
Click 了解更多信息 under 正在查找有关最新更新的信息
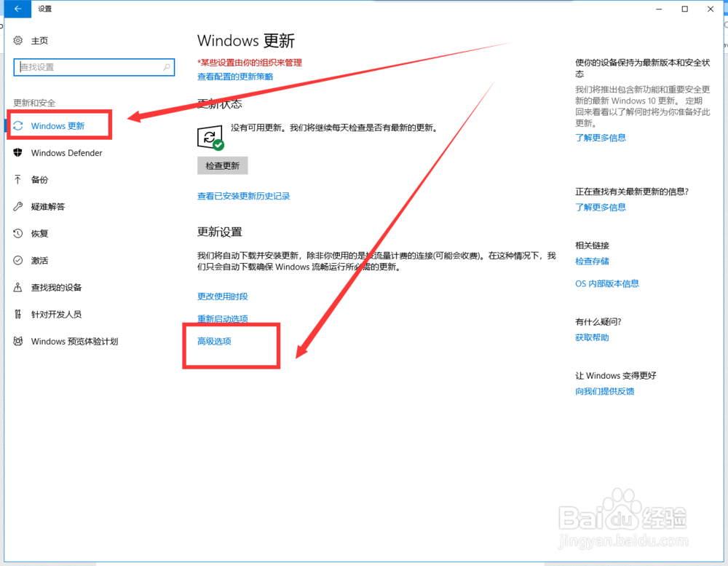coord(601,208)
